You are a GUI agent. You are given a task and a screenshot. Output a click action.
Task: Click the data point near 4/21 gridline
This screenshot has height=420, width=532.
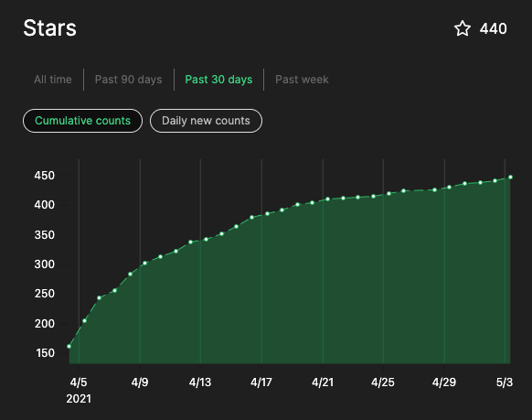(327, 199)
